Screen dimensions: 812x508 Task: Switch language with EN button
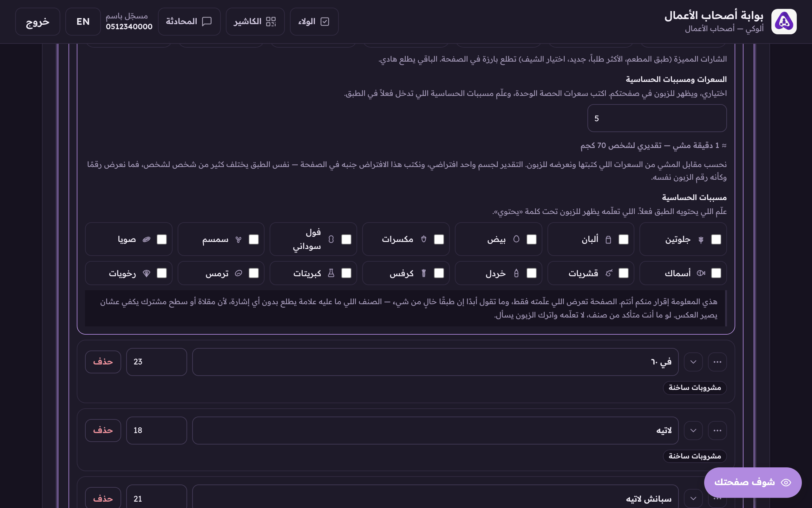[x=83, y=22]
